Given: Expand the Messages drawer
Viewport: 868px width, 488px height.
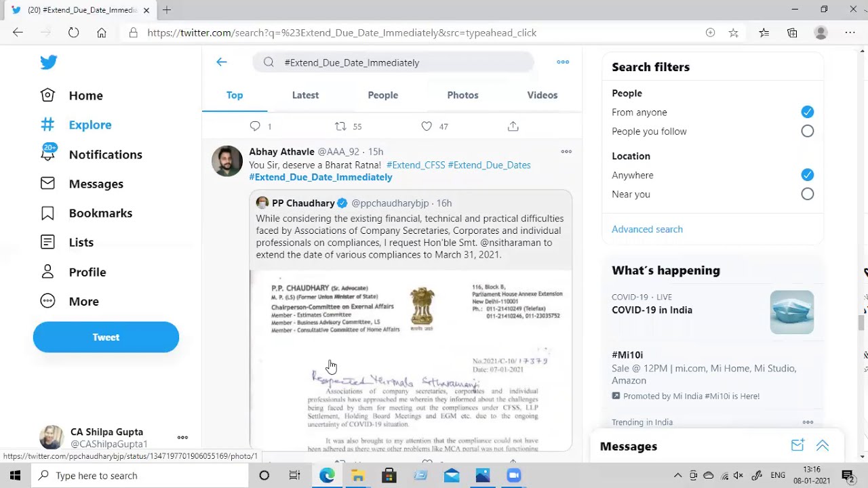Looking at the screenshot, I should click(823, 445).
